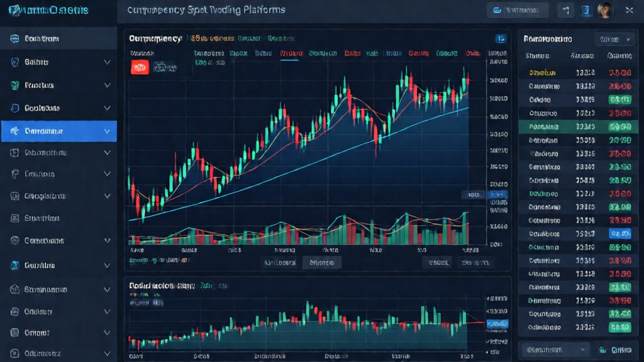
Task: Open the dropdown at the right panel's top
Action: [614, 40]
